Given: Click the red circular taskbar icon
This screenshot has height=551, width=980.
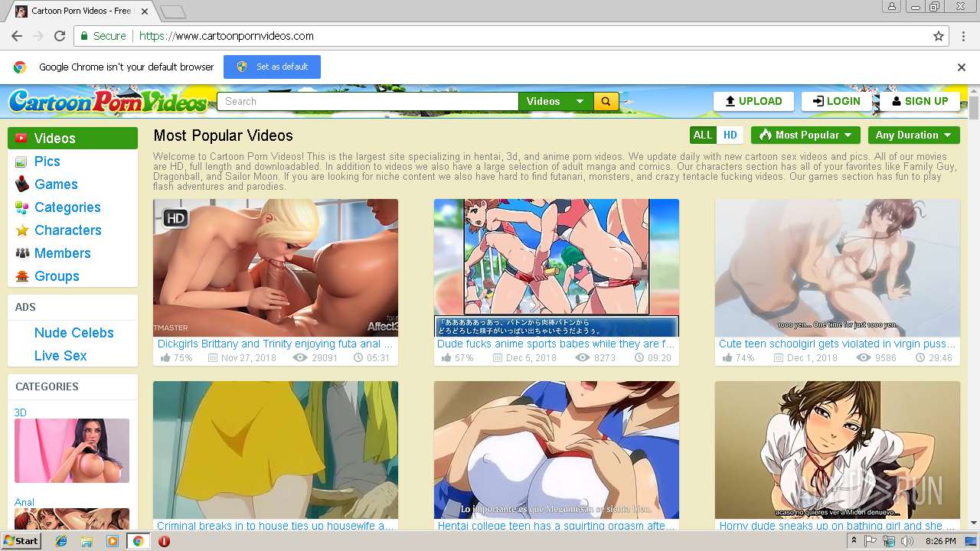Looking at the screenshot, I should (164, 541).
